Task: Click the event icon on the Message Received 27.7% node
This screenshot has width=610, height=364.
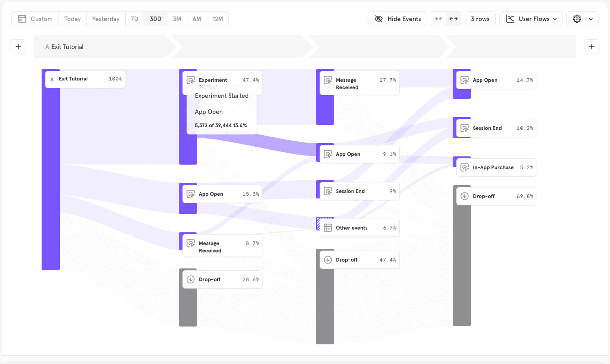Action: (x=327, y=80)
